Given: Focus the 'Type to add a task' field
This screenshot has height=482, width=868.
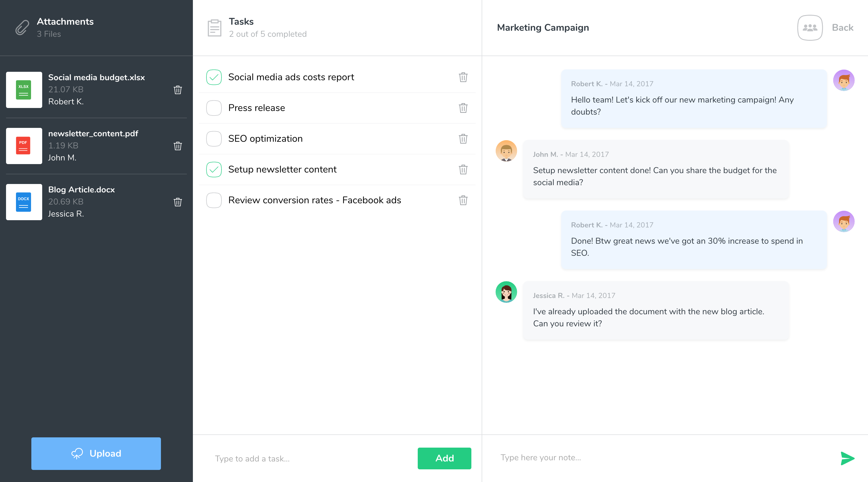Looking at the screenshot, I should [x=310, y=458].
